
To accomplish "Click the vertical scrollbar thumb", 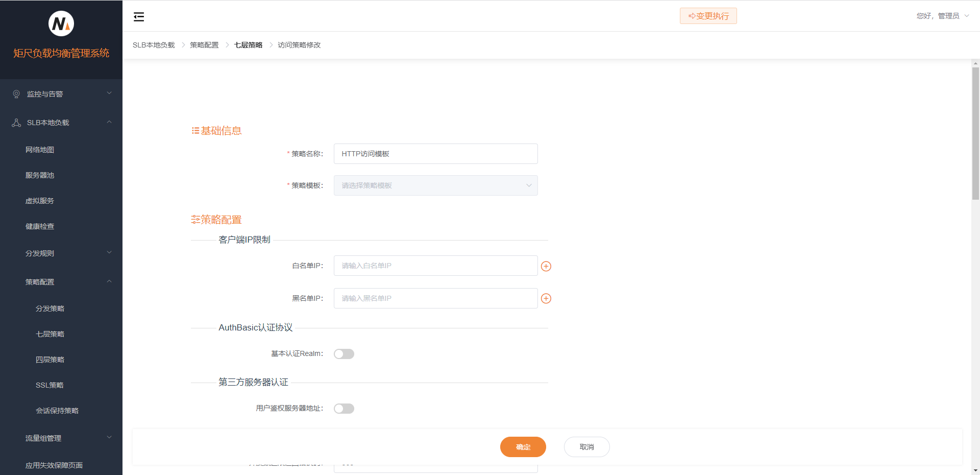I will 975,133.
